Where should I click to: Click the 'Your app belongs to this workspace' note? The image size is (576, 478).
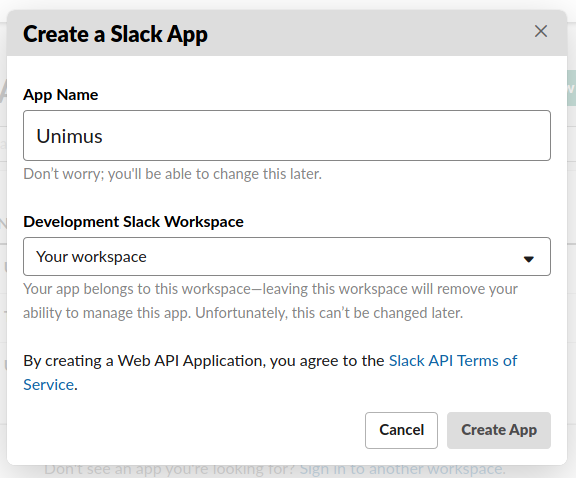point(270,301)
